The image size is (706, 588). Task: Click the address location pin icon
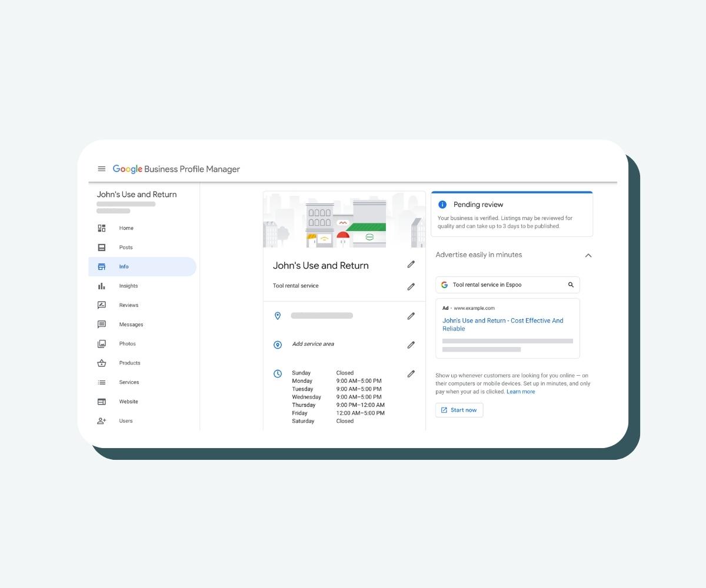(278, 316)
